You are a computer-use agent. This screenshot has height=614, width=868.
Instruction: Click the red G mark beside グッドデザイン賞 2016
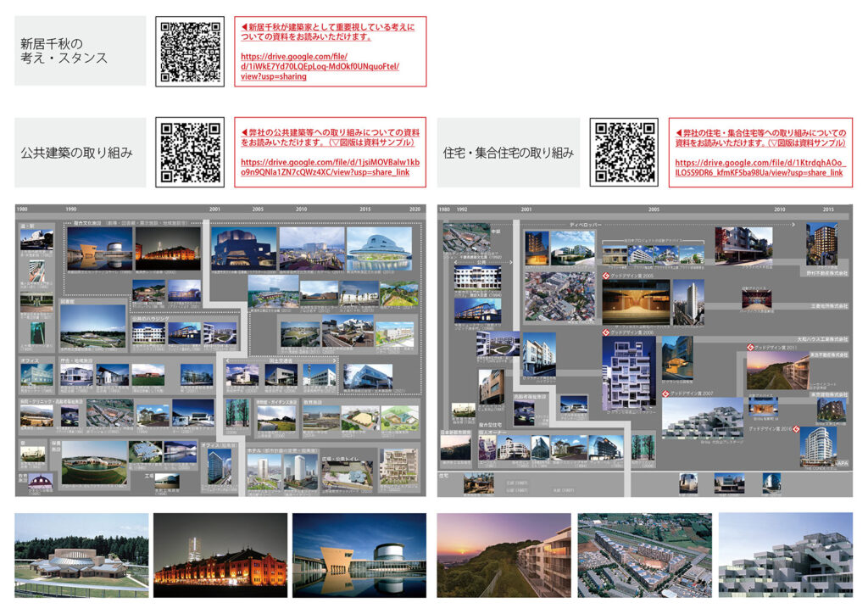coord(796,429)
